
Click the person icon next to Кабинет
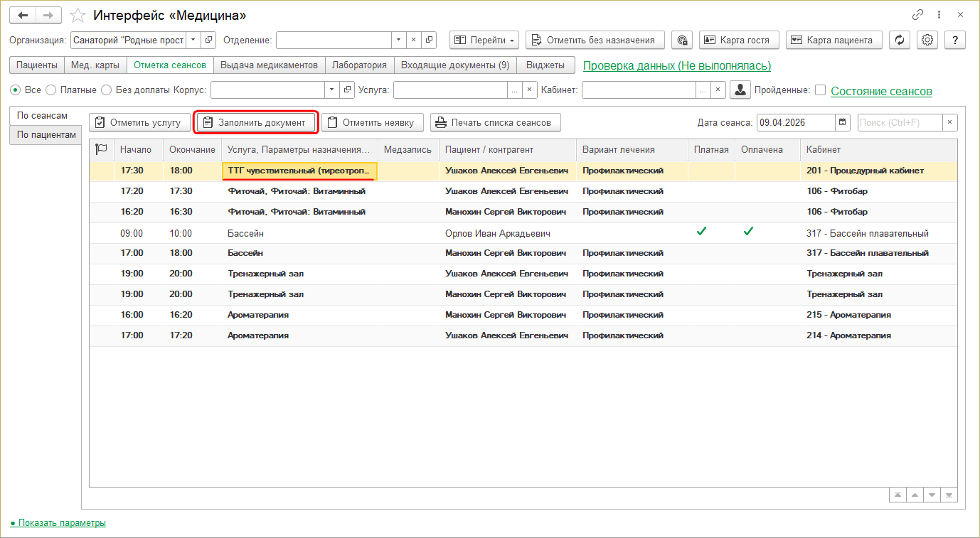pyautogui.click(x=740, y=90)
